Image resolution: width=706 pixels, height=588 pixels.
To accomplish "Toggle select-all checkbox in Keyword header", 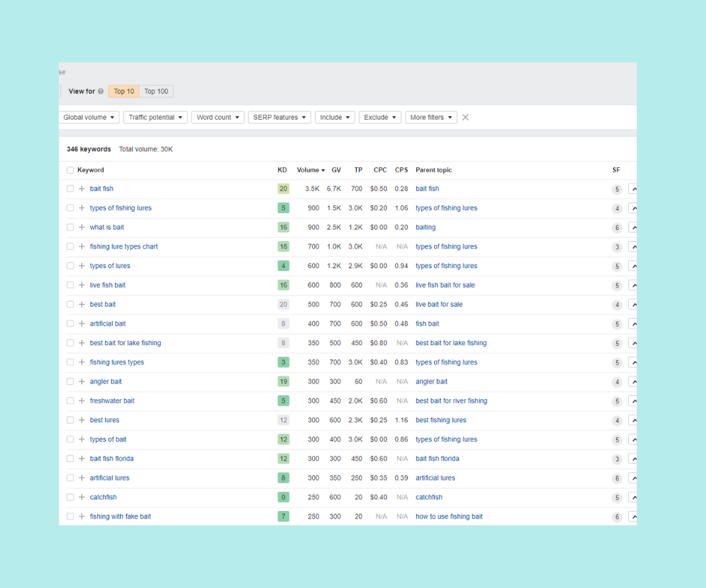I will tap(70, 170).
